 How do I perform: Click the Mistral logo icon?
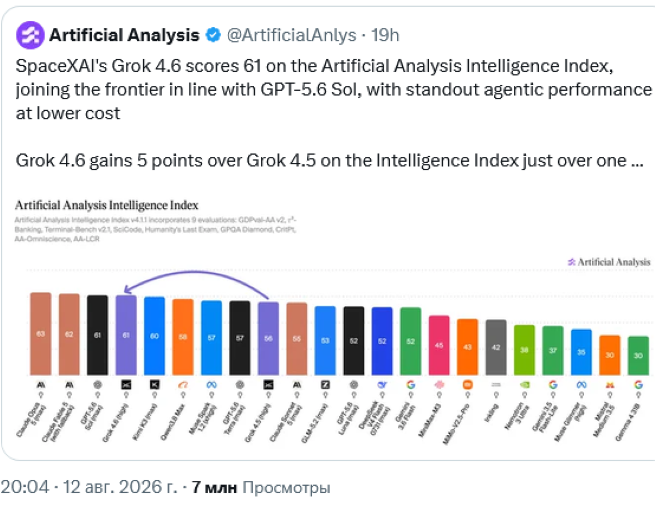click(610, 385)
